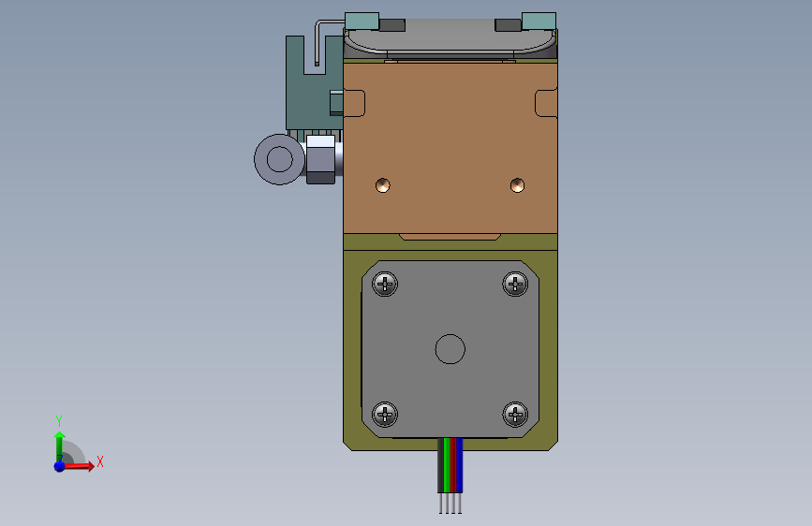Click the X label on the triad
The image size is (812, 526).
click(x=100, y=461)
